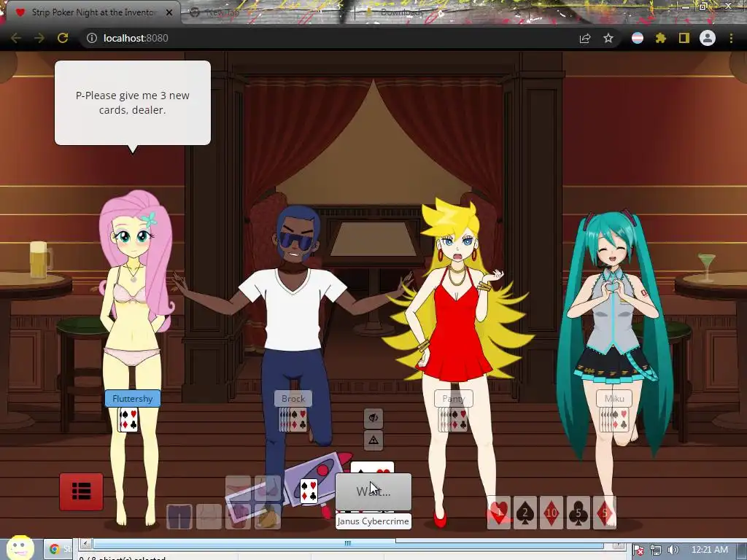Image resolution: width=747 pixels, height=560 pixels.
Task: Pick the 5 of clubs card
Action: (578, 513)
